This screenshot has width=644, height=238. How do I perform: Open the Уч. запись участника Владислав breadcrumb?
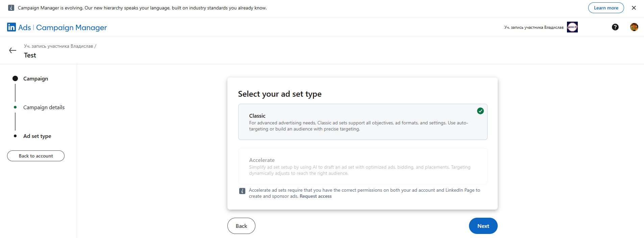pyautogui.click(x=58, y=46)
